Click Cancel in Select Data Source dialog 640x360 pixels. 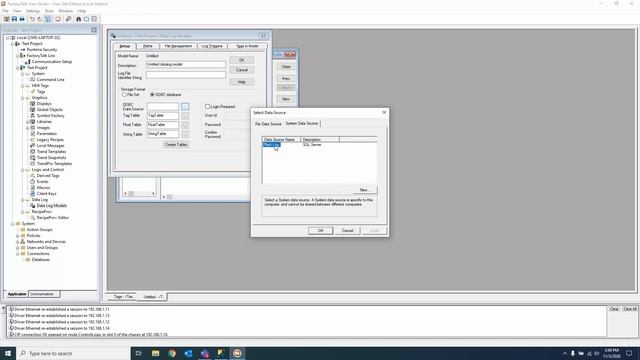(347, 231)
